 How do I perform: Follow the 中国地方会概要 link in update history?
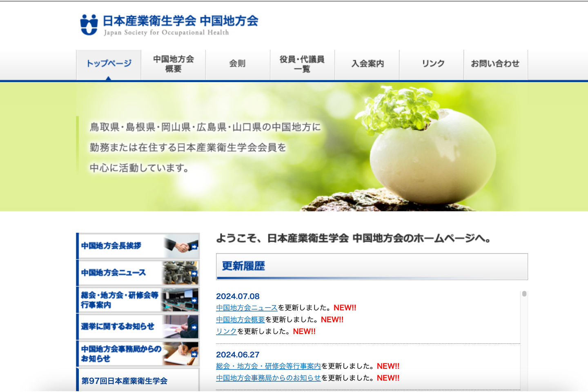[241, 320]
